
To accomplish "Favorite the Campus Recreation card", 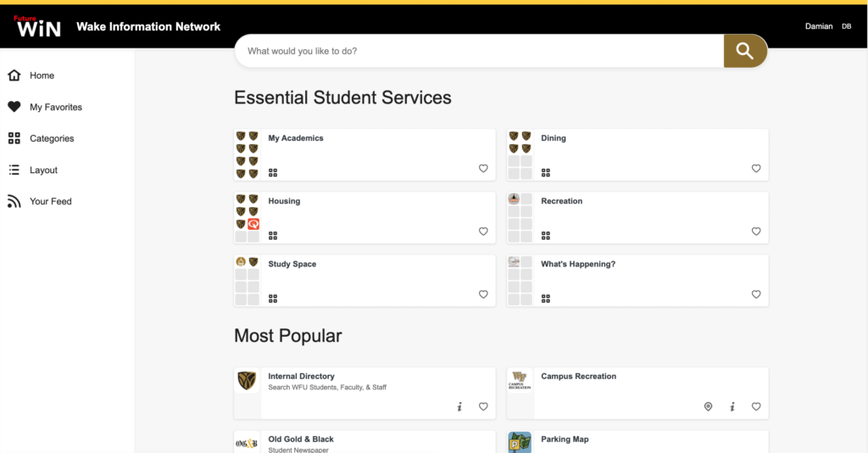I will pos(756,406).
